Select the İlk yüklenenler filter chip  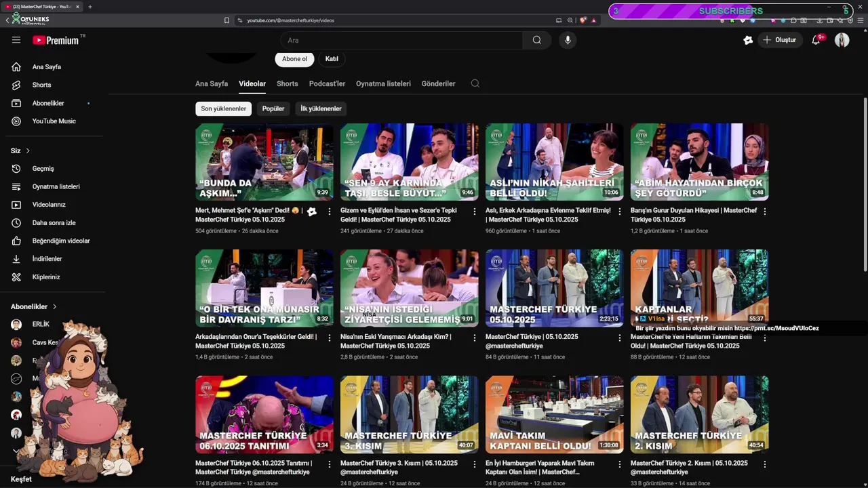[x=321, y=108]
